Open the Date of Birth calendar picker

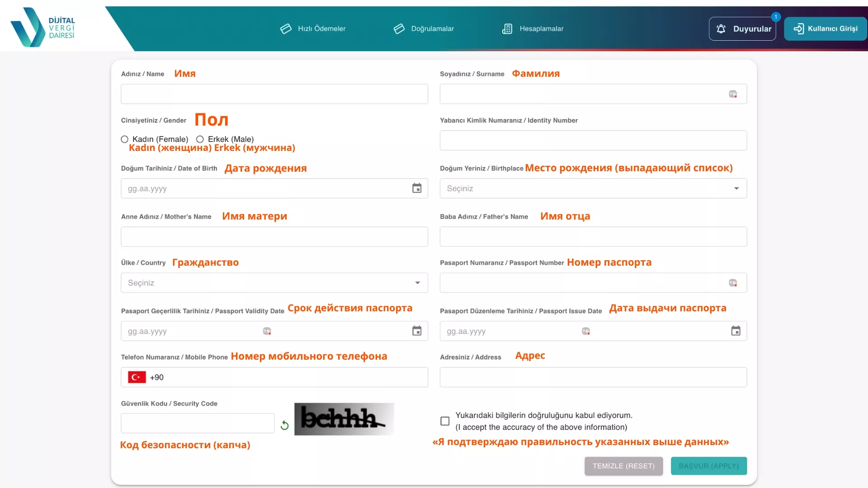417,188
